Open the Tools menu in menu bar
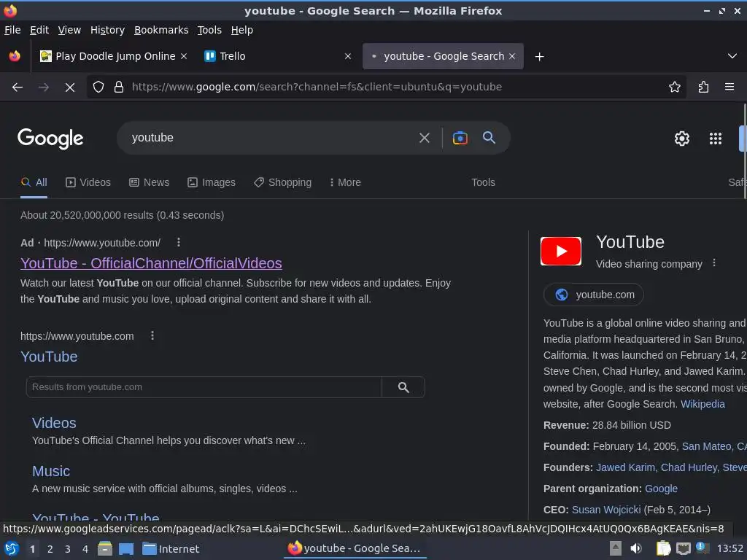The height and width of the screenshot is (560, 747). pos(209,30)
